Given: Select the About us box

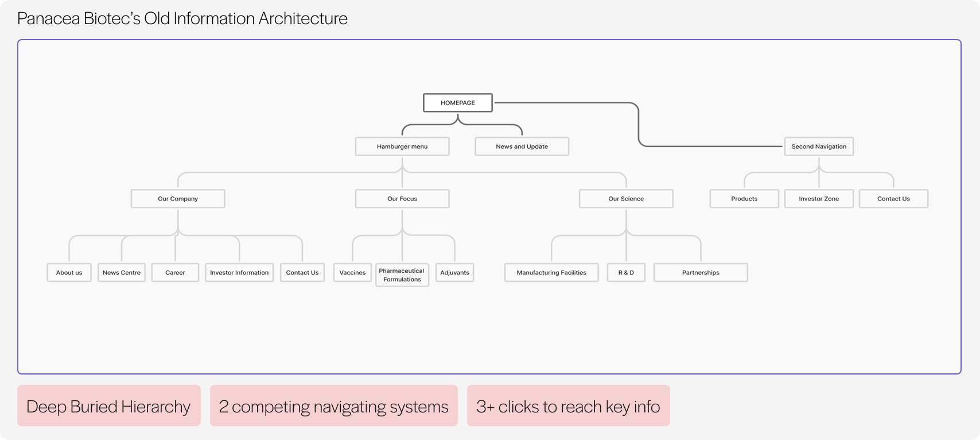Looking at the screenshot, I should coord(69,273).
